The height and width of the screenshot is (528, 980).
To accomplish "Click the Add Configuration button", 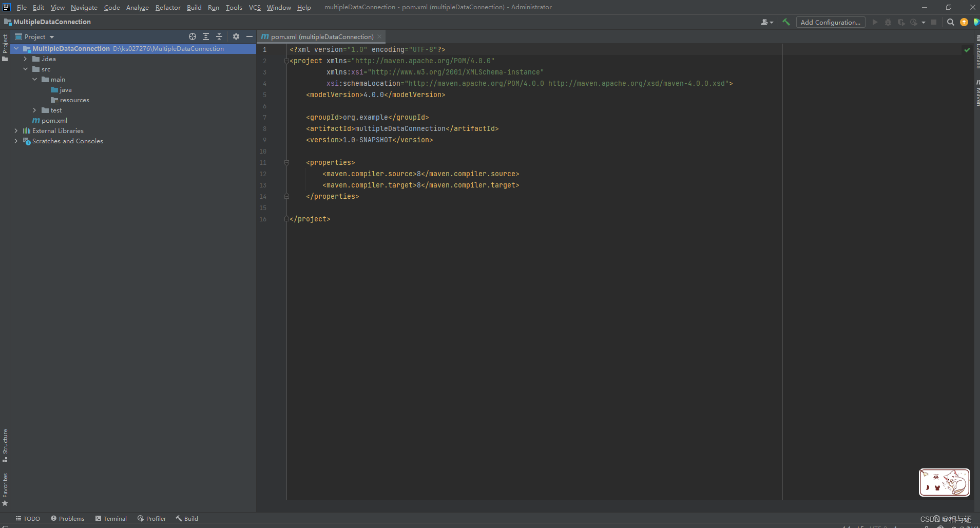I will pyautogui.click(x=831, y=22).
